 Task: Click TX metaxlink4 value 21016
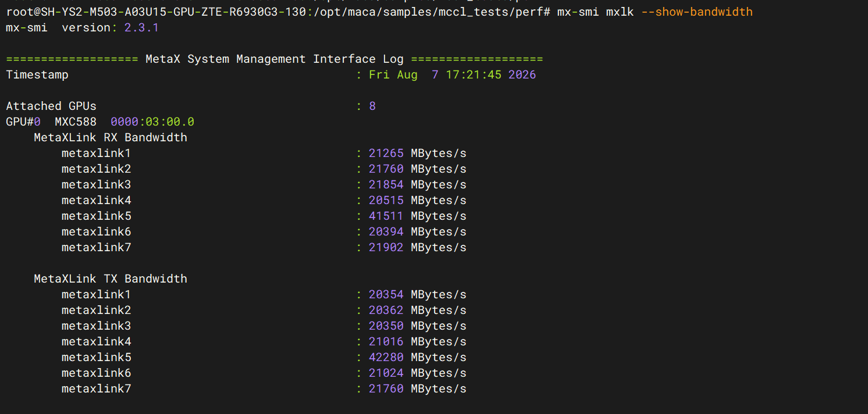pyautogui.click(x=386, y=341)
